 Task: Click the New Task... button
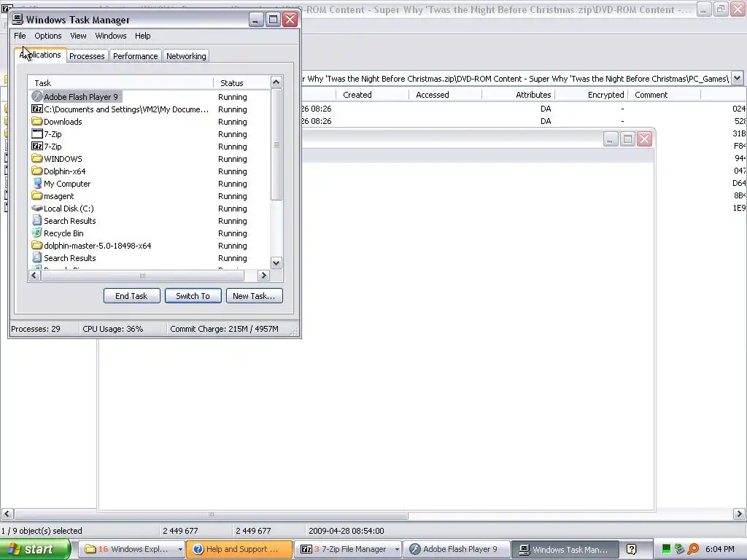254,296
